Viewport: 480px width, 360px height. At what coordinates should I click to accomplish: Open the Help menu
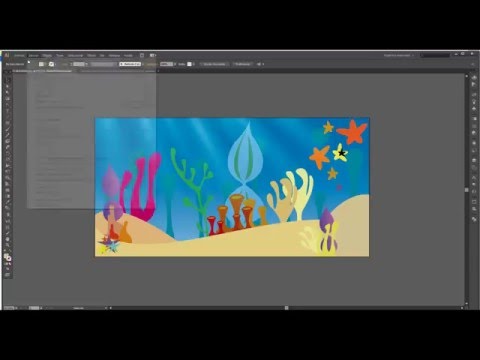pyautogui.click(x=128, y=55)
